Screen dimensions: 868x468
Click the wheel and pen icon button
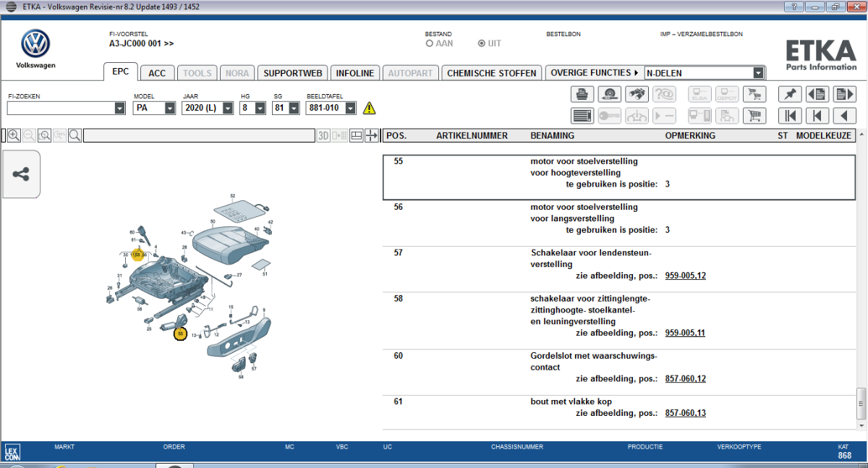pyautogui.click(x=609, y=94)
